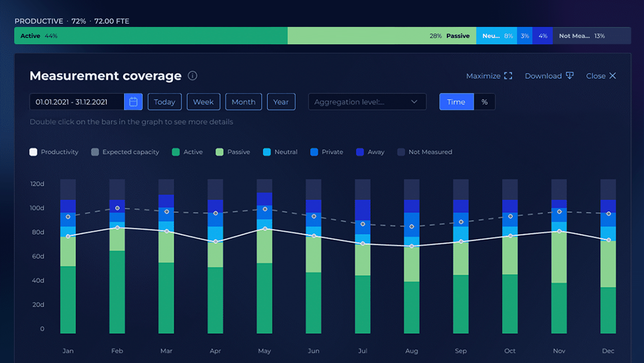Click the PRODUCTIVE 72% 72.00 FTE heading
Viewport: 644px width, 363px height.
tap(72, 21)
